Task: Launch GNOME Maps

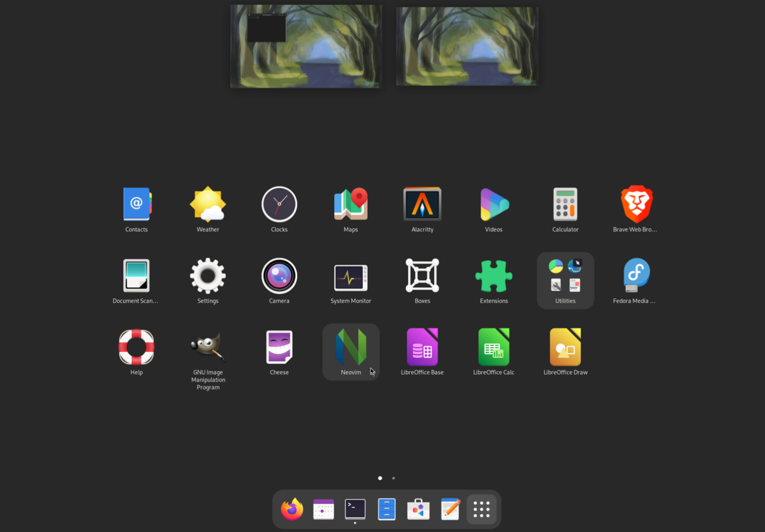Action: (351, 204)
